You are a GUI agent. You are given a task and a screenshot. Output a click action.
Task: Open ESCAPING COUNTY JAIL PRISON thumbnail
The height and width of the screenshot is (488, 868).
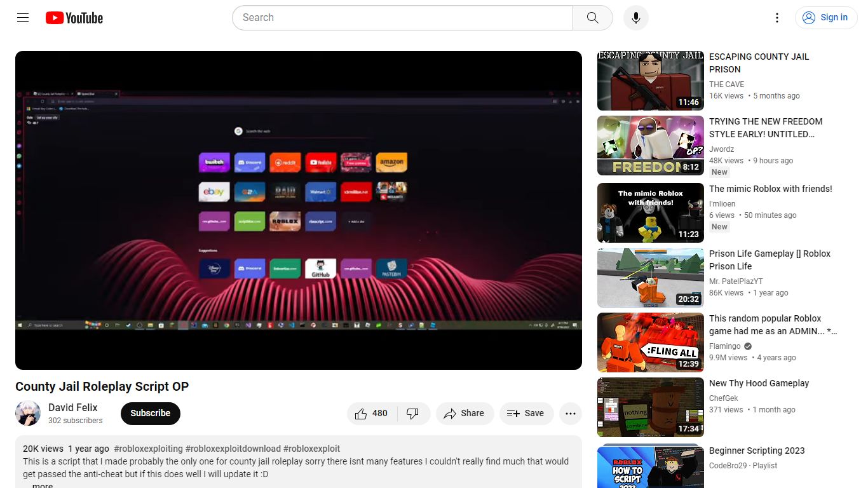(x=651, y=81)
